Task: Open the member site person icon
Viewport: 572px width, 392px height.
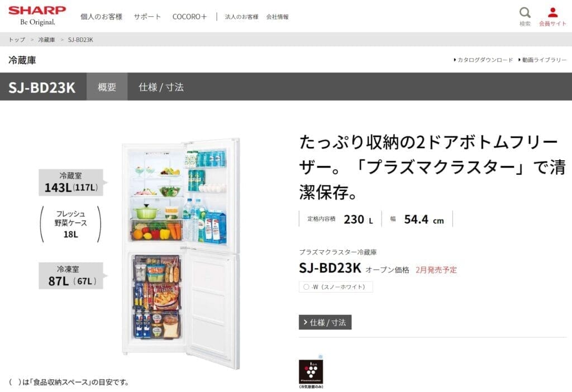Action: click(x=552, y=12)
